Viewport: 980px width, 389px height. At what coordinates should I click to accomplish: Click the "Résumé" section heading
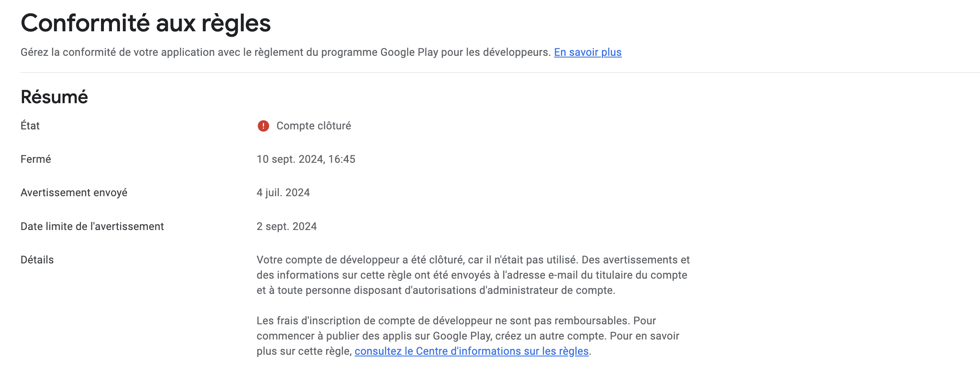[54, 97]
